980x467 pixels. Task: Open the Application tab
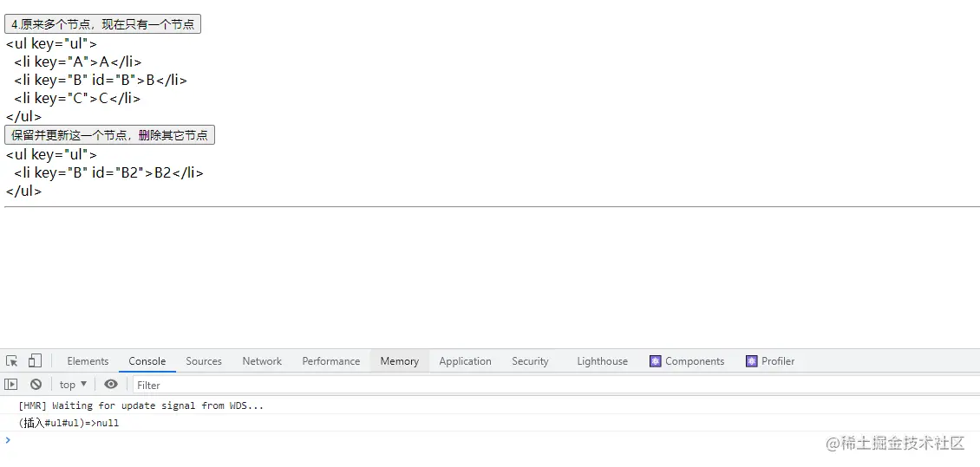point(465,360)
